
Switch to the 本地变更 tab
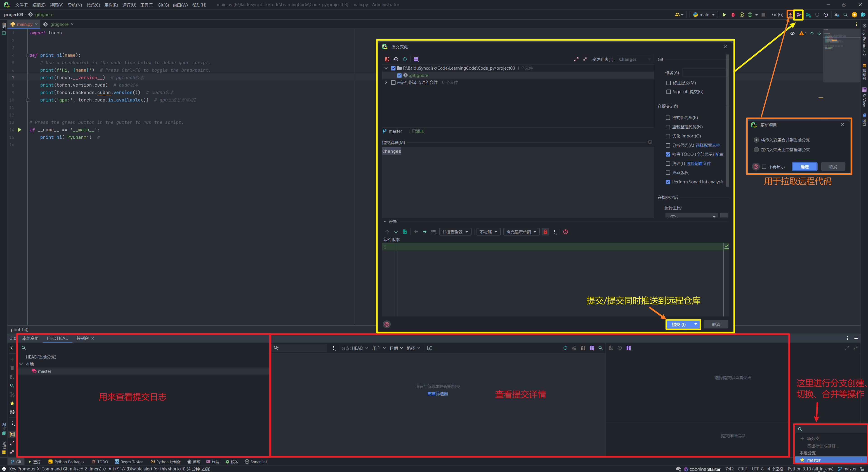pos(30,338)
